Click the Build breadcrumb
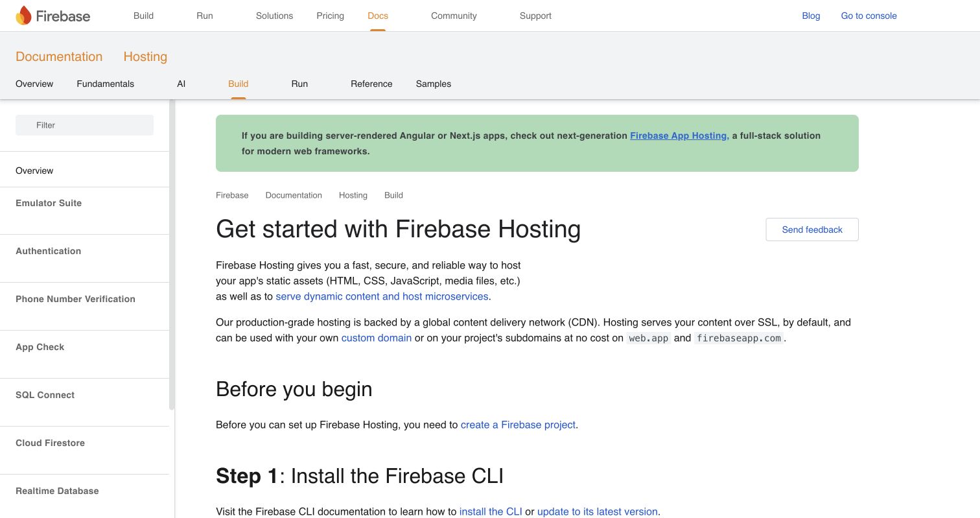980x518 pixels. (393, 195)
